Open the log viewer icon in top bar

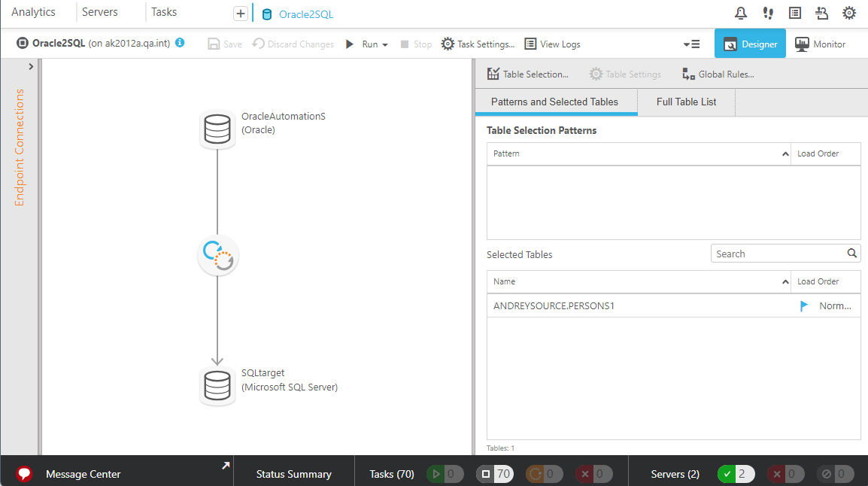(794, 12)
